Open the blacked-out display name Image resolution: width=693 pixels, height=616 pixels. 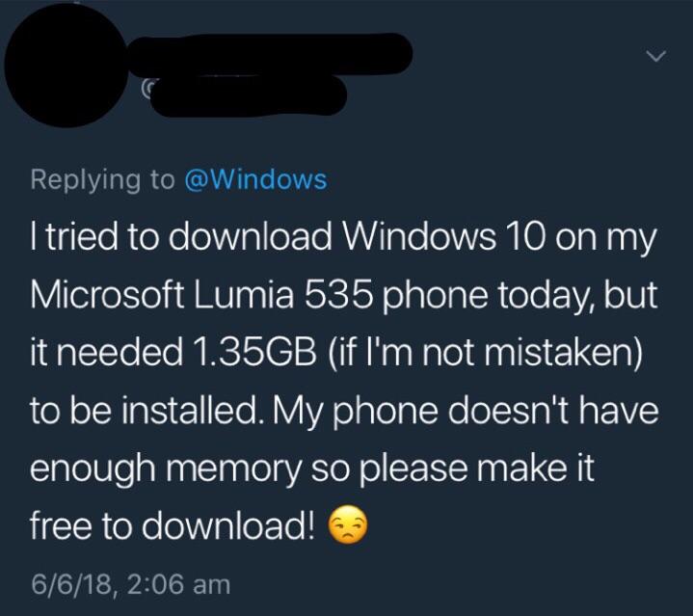[x=270, y=54]
